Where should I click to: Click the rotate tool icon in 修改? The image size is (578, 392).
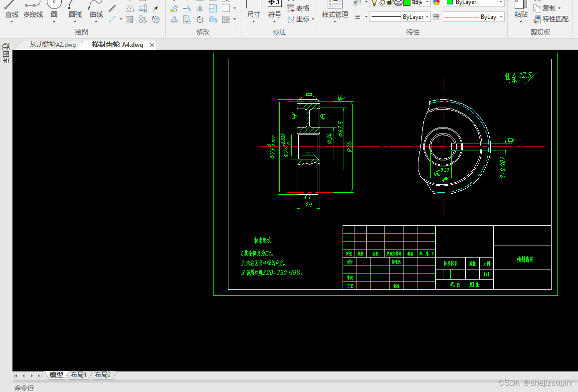(200, 19)
